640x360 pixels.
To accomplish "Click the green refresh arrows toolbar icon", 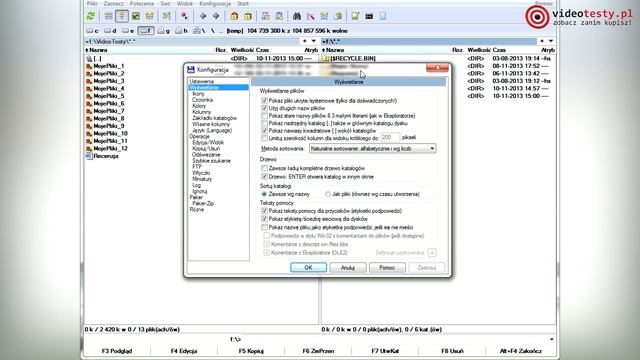I will point(91,16).
